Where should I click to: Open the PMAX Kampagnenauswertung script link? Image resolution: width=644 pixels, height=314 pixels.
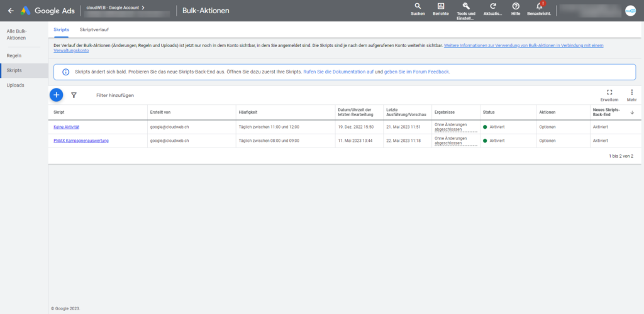81,141
